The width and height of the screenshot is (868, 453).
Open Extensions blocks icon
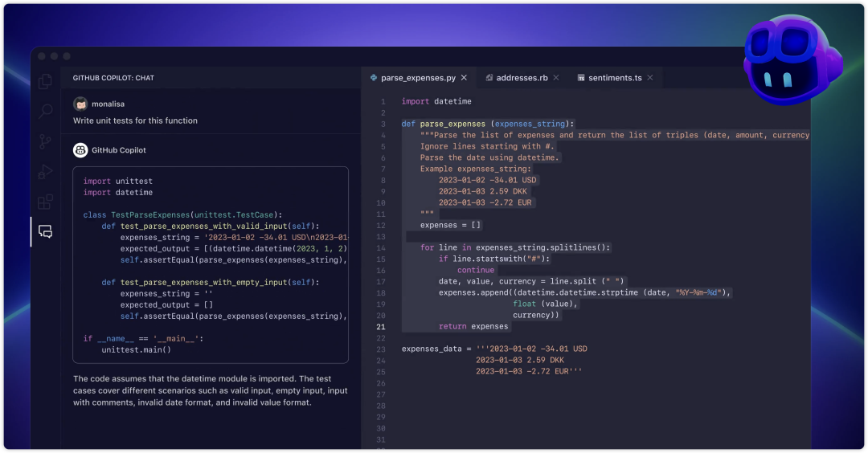[x=45, y=202]
